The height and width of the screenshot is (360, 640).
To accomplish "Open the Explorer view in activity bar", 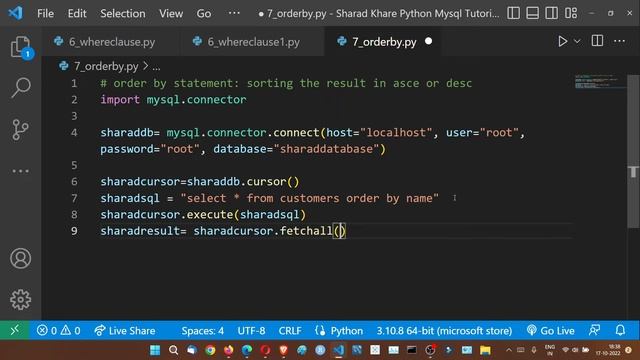I will [20, 47].
